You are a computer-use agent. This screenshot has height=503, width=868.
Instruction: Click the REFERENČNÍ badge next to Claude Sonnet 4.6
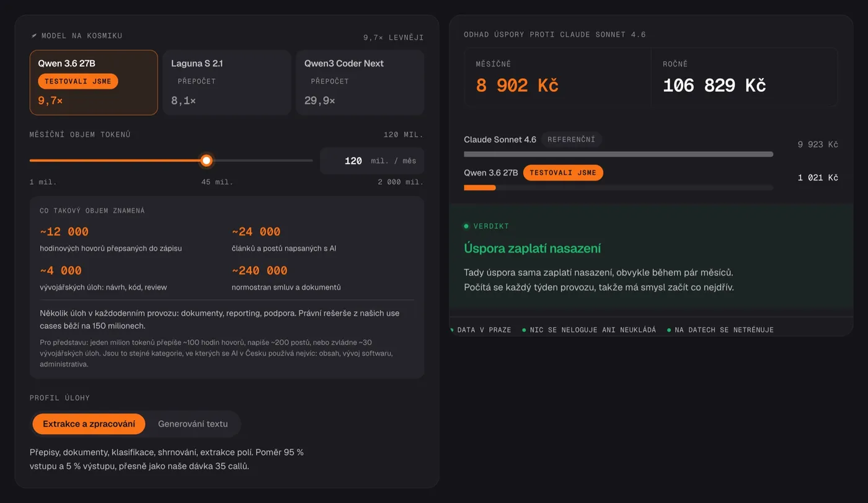(571, 140)
